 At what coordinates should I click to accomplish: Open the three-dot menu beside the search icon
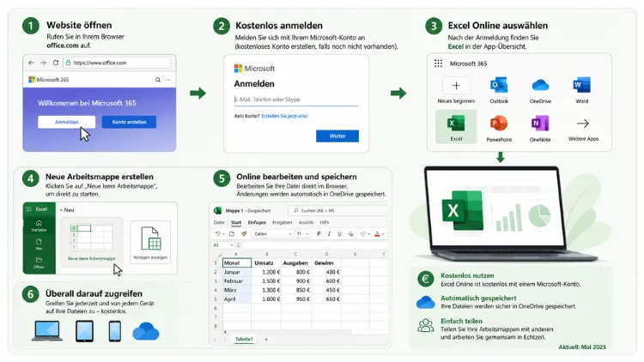tap(168, 80)
